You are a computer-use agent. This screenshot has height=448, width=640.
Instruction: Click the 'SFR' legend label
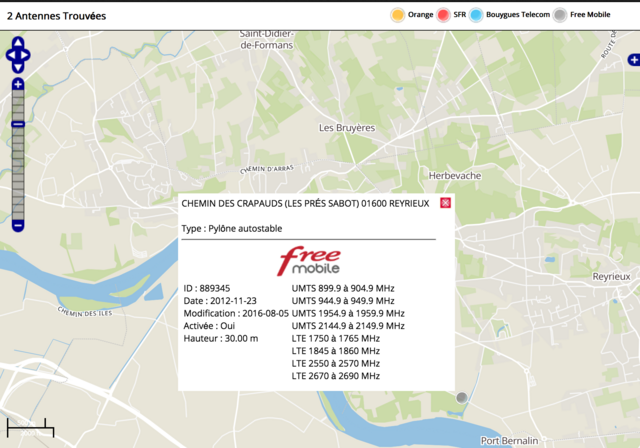(460, 15)
